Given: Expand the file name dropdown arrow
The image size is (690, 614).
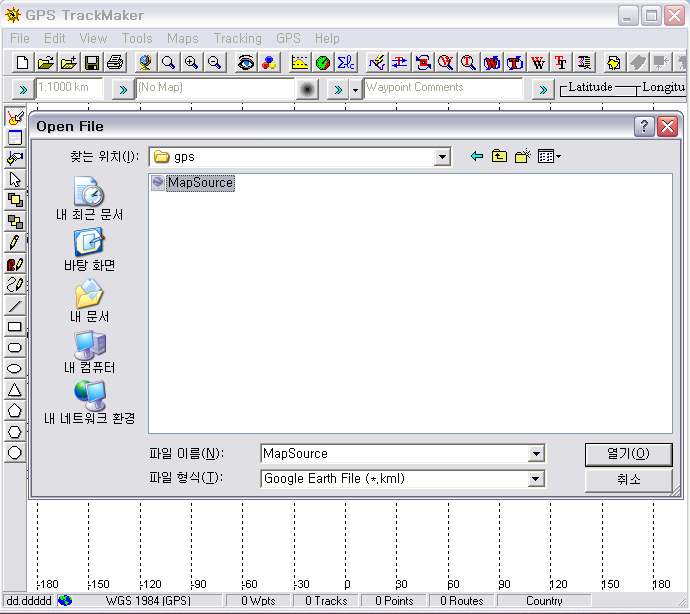Looking at the screenshot, I should tap(536, 454).
